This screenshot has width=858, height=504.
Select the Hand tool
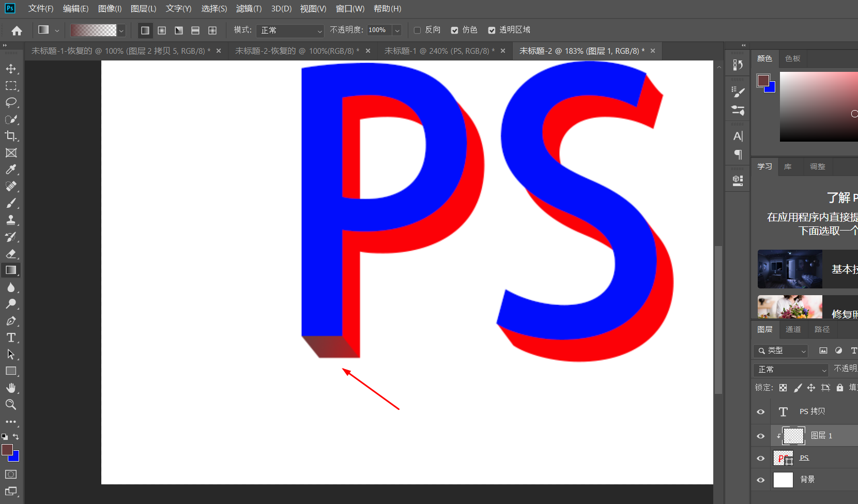(x=11, y=388)
